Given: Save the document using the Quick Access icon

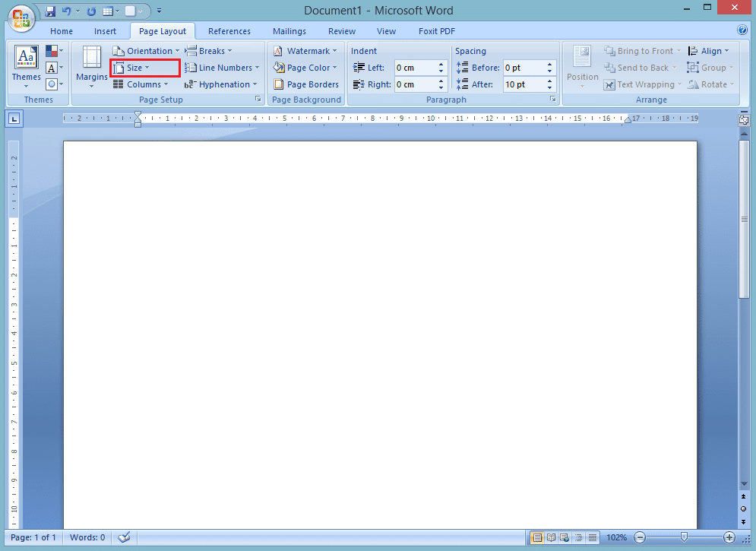Looking at the screenshot, I should point(50,11).
